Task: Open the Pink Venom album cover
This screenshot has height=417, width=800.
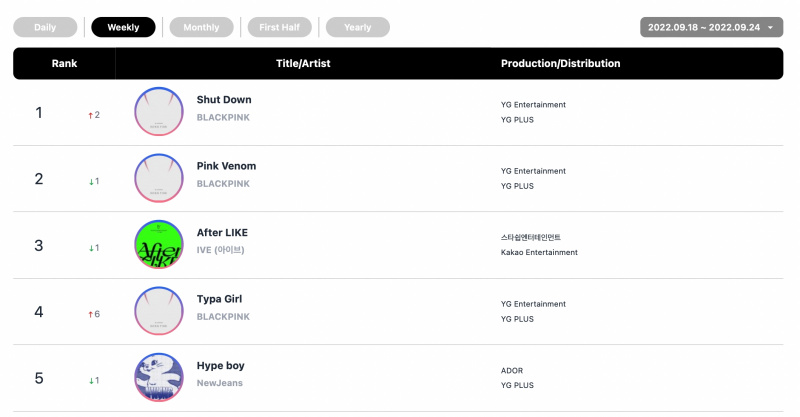Action: tap(159, 178)
